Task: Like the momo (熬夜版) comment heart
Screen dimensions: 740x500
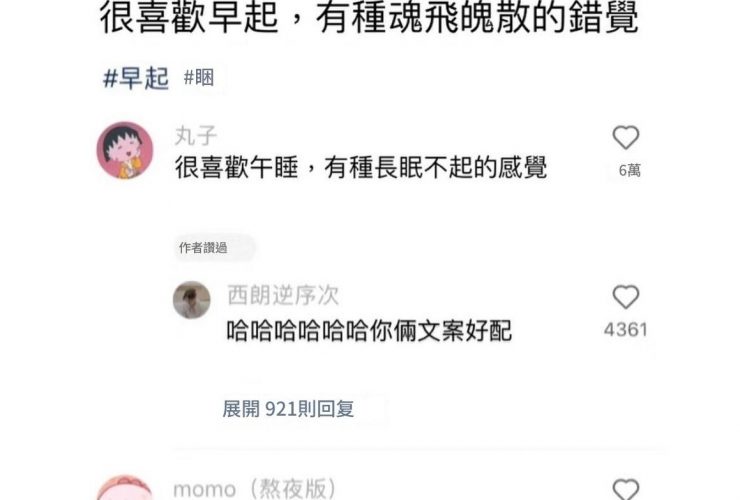Action: click(626, 490)
